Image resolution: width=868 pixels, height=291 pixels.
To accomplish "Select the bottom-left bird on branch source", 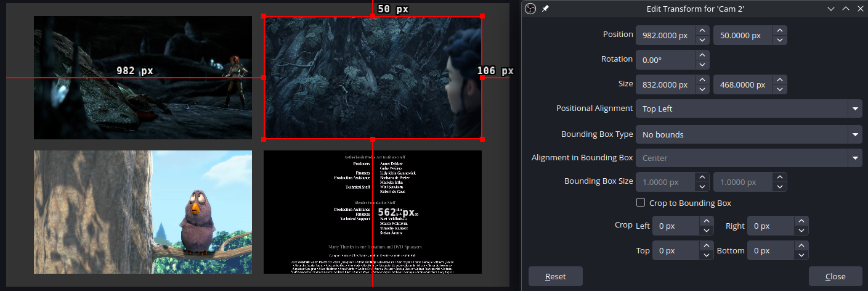I will click(x=143, y=212).
